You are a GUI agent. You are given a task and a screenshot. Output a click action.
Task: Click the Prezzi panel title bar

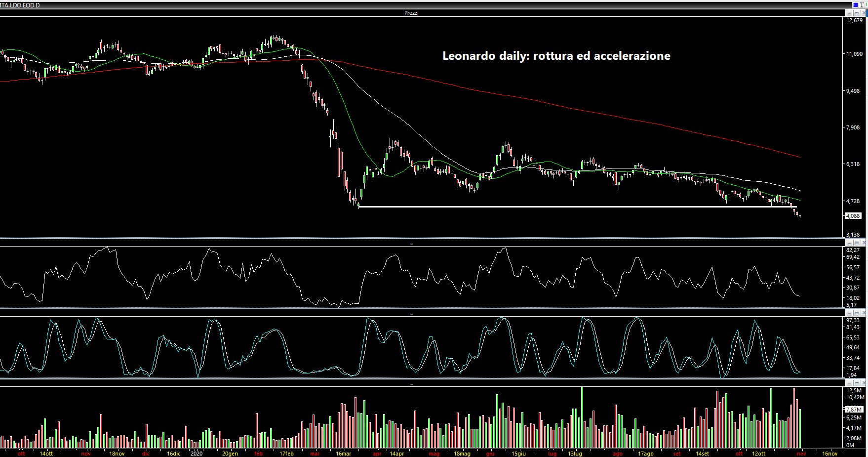pyautogui.click(x=422, y=13)
